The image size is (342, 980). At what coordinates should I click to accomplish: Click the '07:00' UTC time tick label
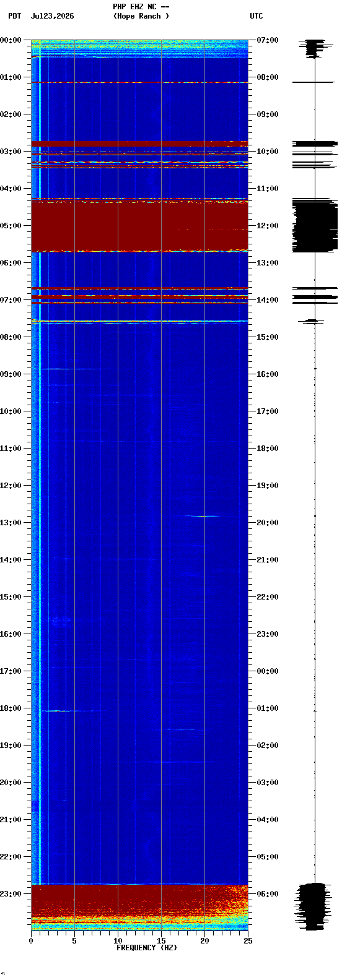(x=267, y=40)
